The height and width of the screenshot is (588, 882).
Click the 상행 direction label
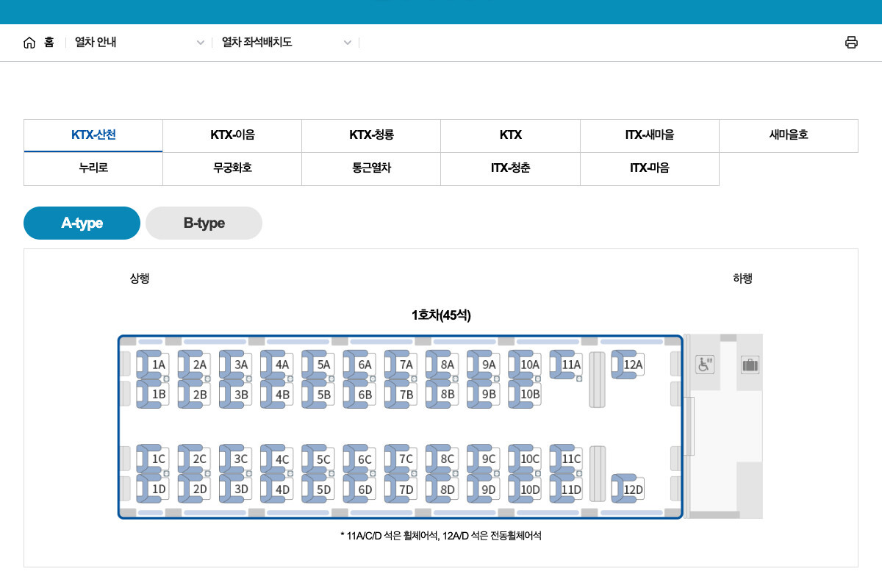pos(140,279)
